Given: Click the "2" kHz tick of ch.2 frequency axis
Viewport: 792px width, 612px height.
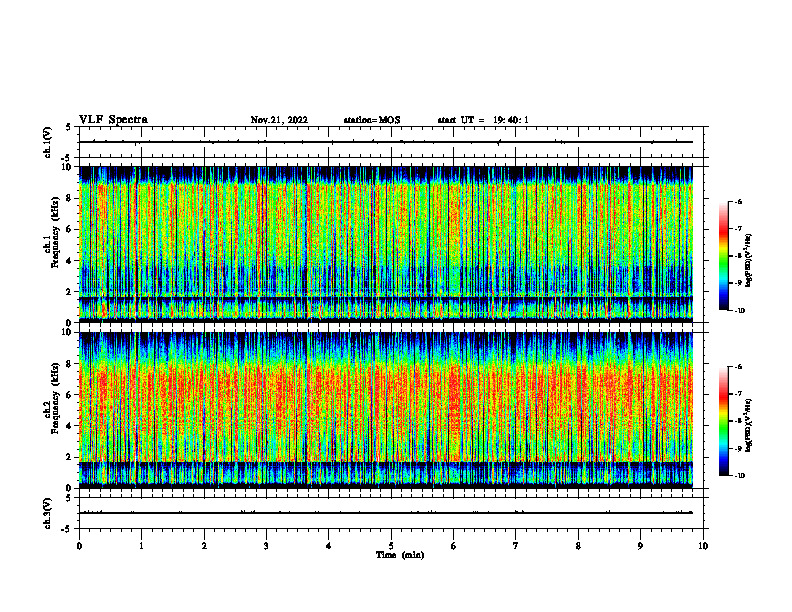Looking at the screenshot, I should pos(70,457).
